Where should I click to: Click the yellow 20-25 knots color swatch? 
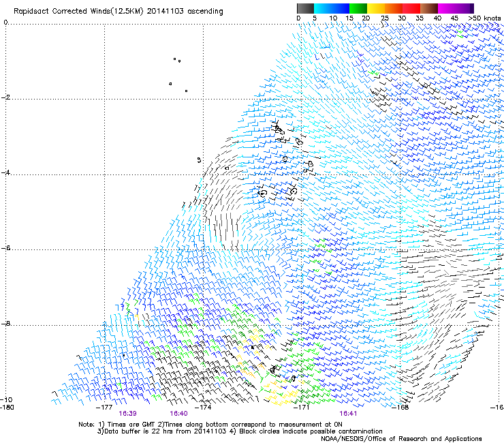pyautogui.click(x=376, y=8)
